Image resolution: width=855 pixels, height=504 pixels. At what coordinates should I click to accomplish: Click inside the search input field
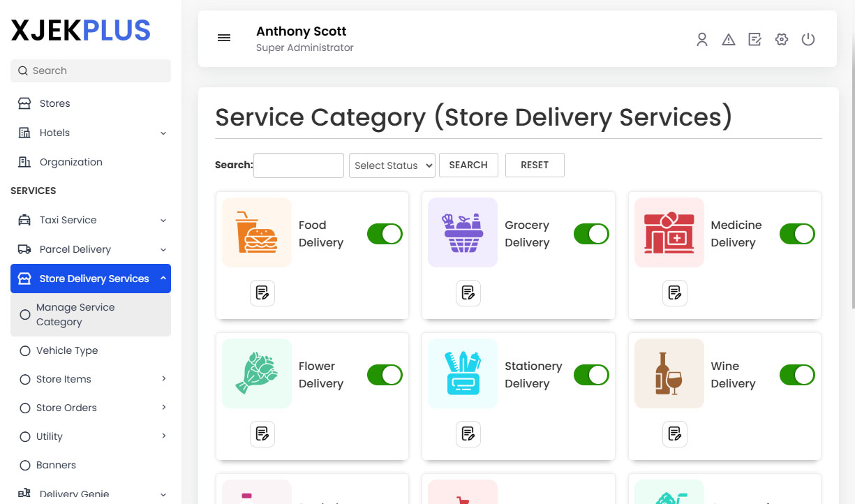point(298,165)
